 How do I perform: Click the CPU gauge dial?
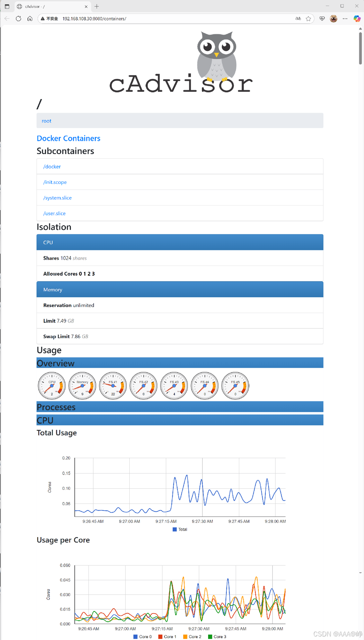coord(52,386)
